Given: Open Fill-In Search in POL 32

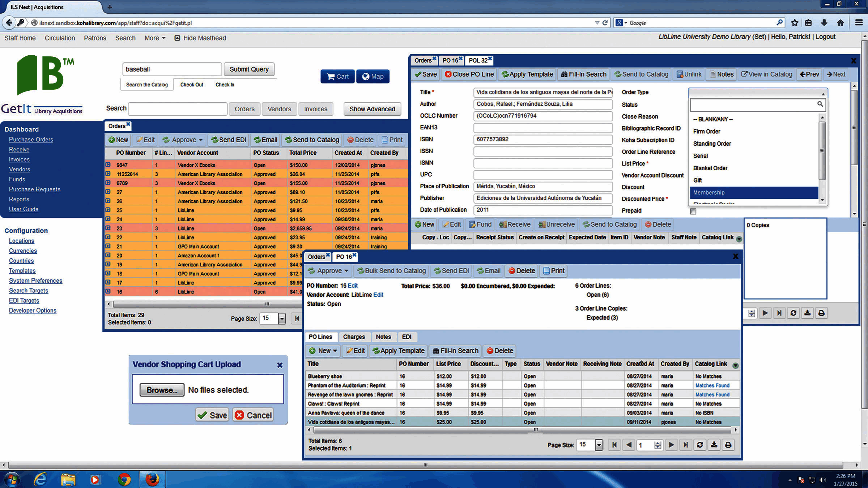Looking at the screenshot, I should coord(583,74).
